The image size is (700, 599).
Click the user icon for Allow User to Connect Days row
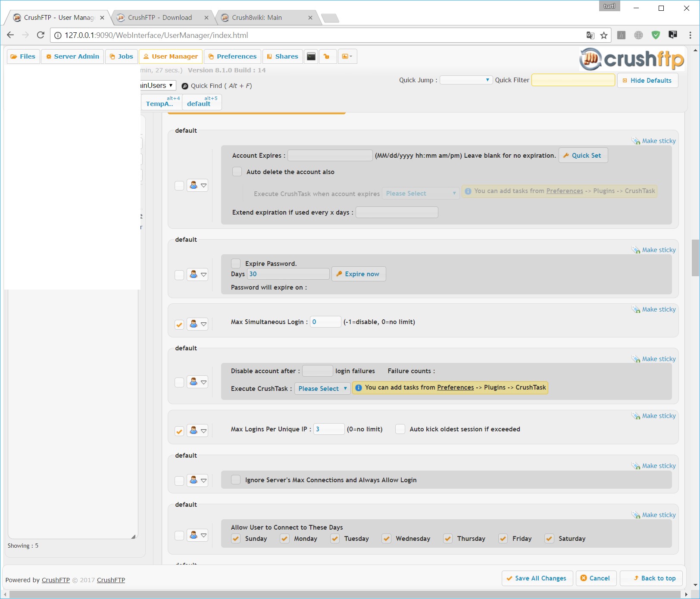tap(194, 535)
